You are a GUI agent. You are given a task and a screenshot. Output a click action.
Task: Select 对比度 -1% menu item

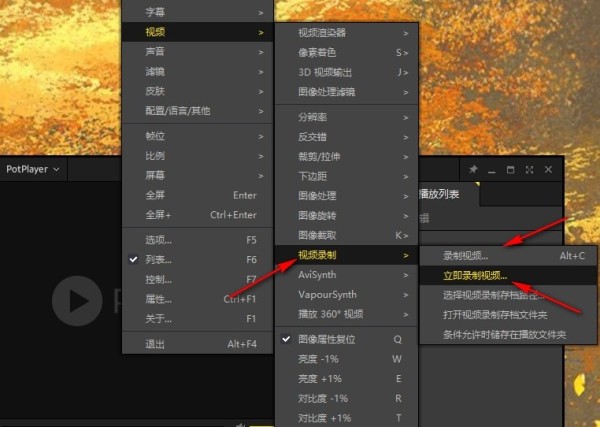click(x=346, y=398)
